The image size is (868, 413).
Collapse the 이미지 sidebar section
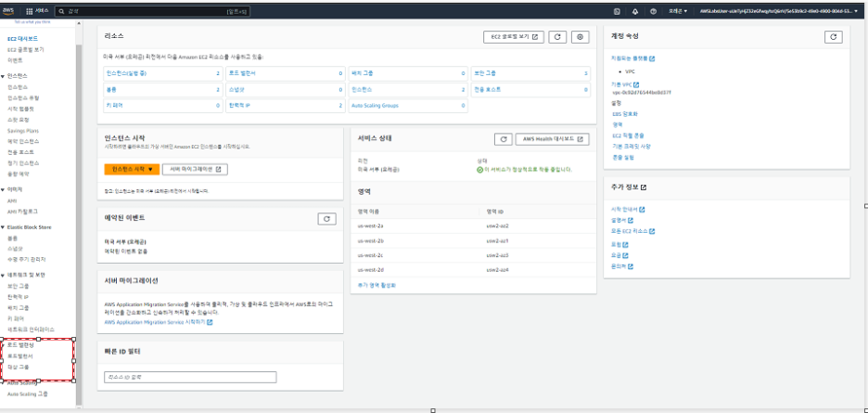pyautogui.click(x=3, y=189)
